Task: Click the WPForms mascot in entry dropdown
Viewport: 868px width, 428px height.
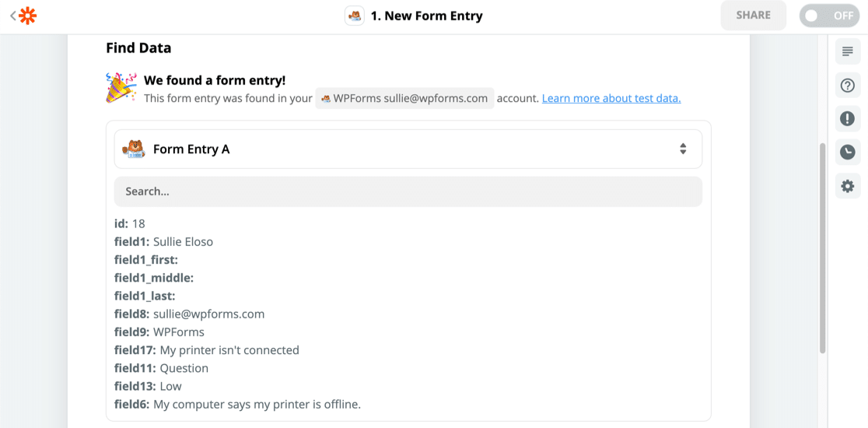Action: pos(134,149)
